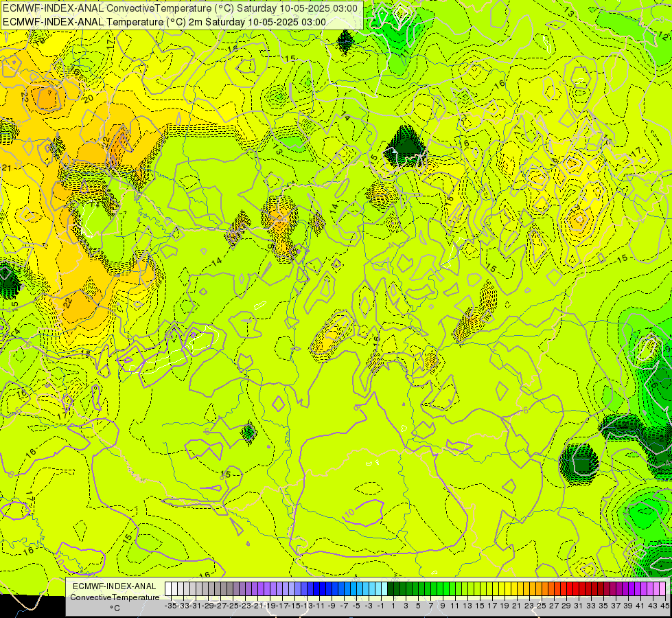Click the legend's ConvectiveTemperature label
This screenshot has width=672, height=618.
coord(115,597)
